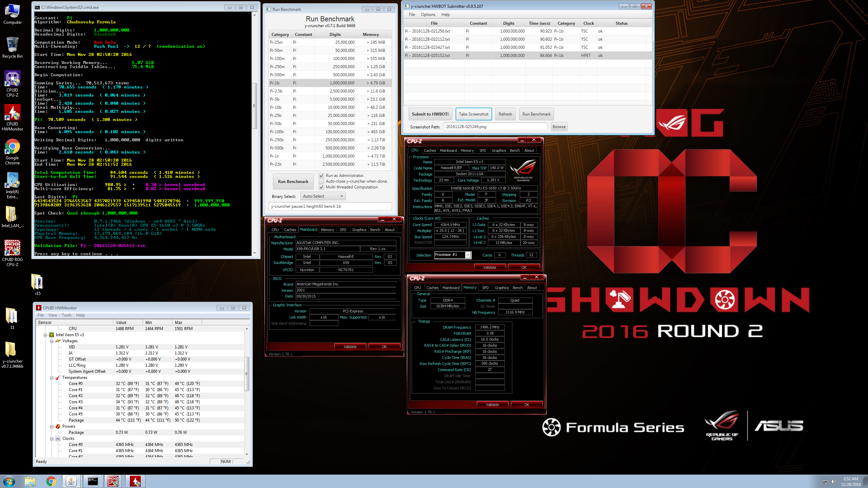Select the CPUID CPU-Z desktop shortcut
Image resolution: width=868 pixels, height=488 pixels.
point(13,84)
